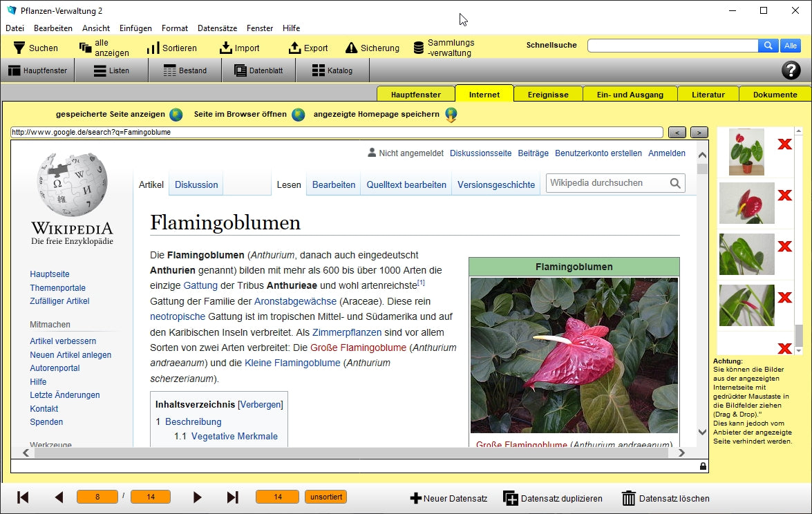This screenshot has height=514, width=812.
Task: Click the URL address input field
Action: click(337, 132)
